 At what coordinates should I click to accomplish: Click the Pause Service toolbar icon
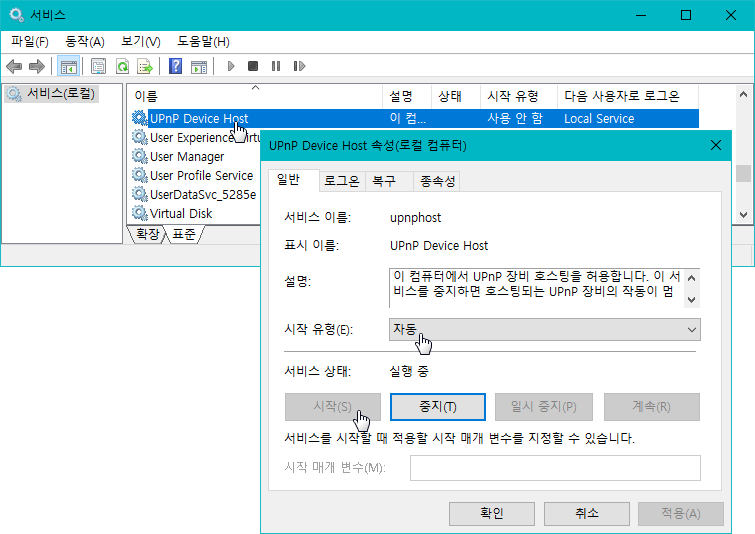pyautogui.click(x=276, y=66)
